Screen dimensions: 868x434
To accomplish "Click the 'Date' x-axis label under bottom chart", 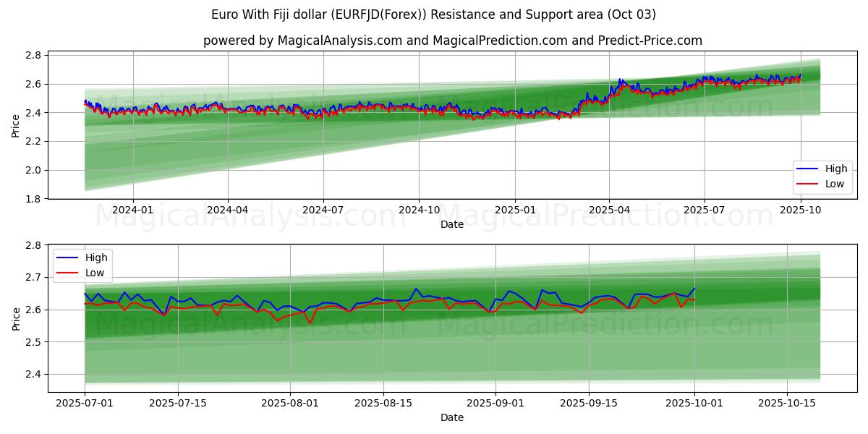I will pyautogui.click(x=452, y=417).
